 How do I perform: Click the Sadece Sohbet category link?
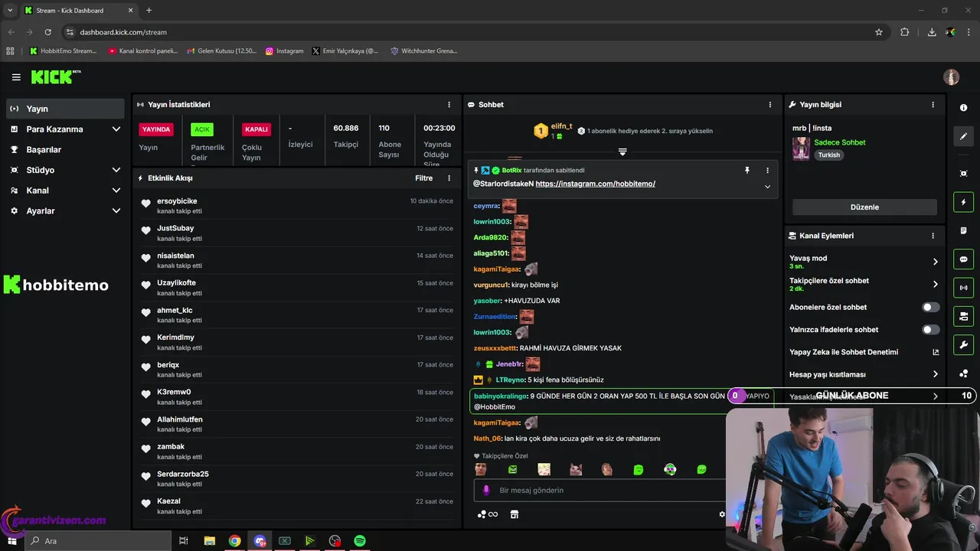840,142
